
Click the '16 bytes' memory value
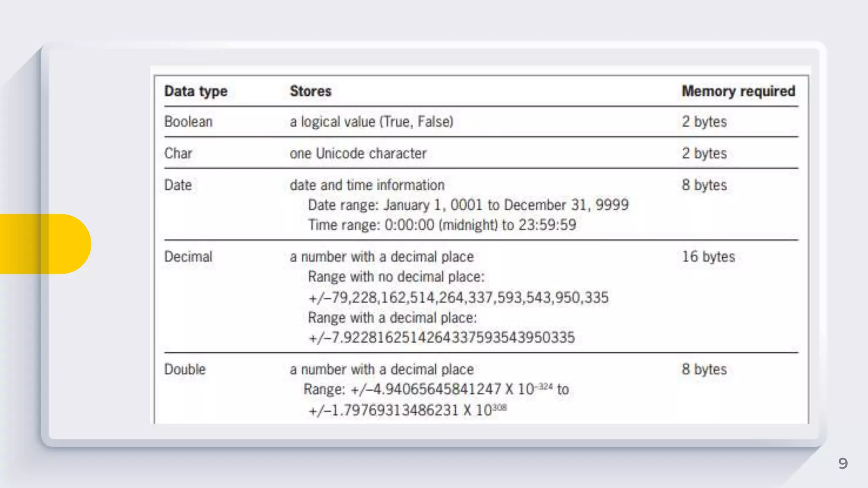pos(708,257)
